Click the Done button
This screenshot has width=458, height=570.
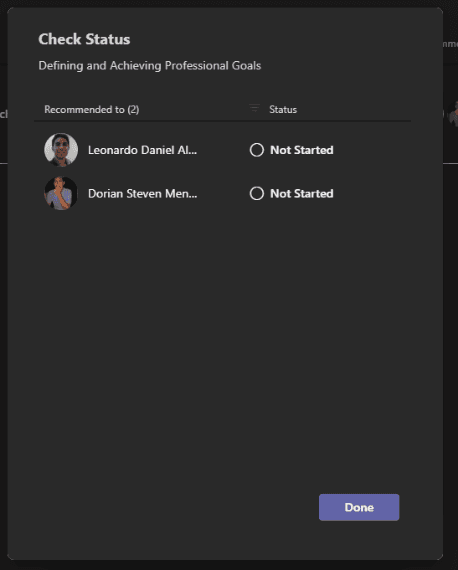[359, 507]
